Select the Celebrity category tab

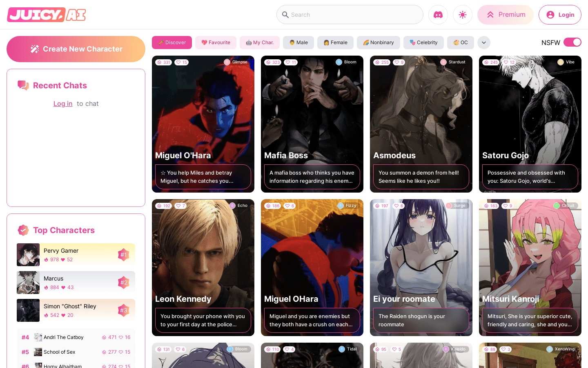point(423,43)
